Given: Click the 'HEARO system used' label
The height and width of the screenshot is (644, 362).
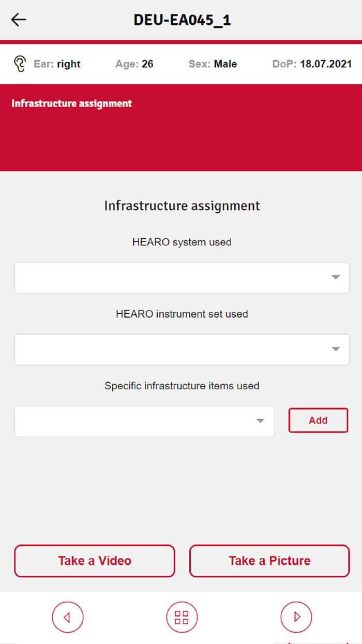Looking at the screenshot, I should coord(182,242).
